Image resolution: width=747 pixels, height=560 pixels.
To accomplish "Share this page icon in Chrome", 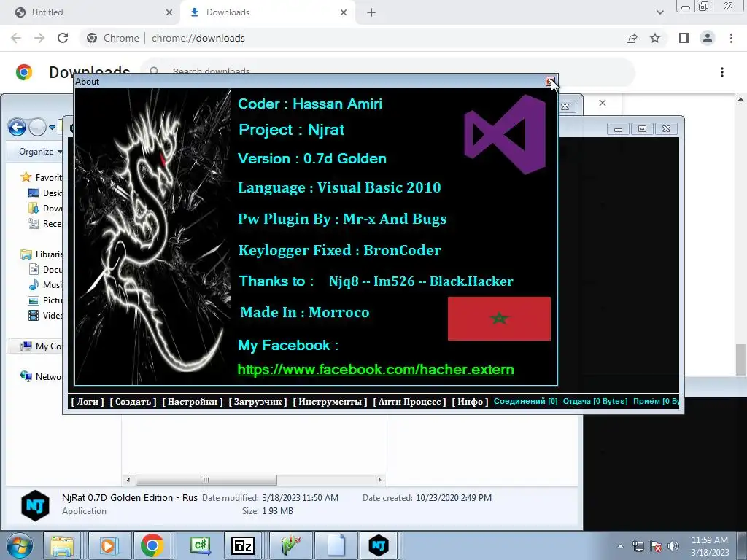I will point(632,38).
